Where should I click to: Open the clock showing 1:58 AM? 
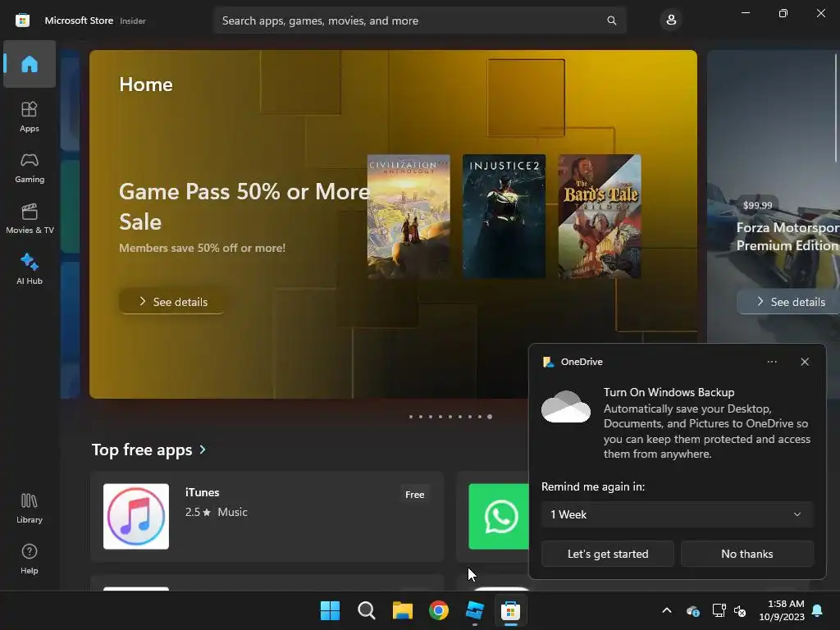point(782,610)
